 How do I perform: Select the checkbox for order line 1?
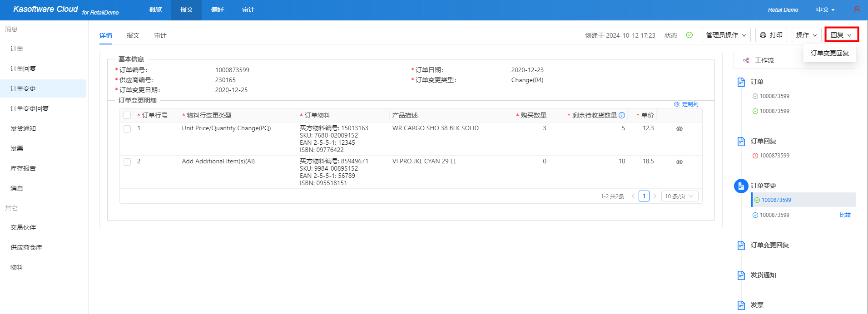pos(127,129)
